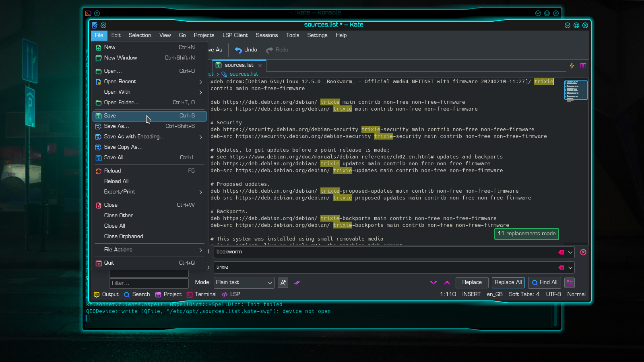Close the search bar
Viewport: 644px width, 362px height.
click(583, 252)
